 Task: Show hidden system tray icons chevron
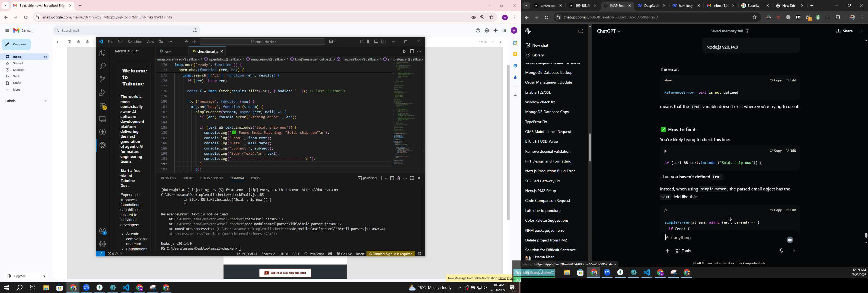tap(459, 288)
